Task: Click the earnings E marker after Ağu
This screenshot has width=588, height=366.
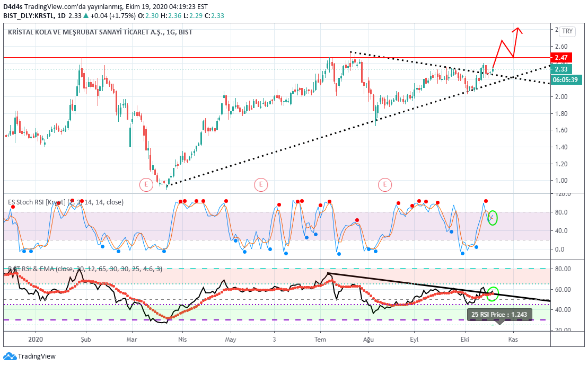Action: click(x=385, y=184)
